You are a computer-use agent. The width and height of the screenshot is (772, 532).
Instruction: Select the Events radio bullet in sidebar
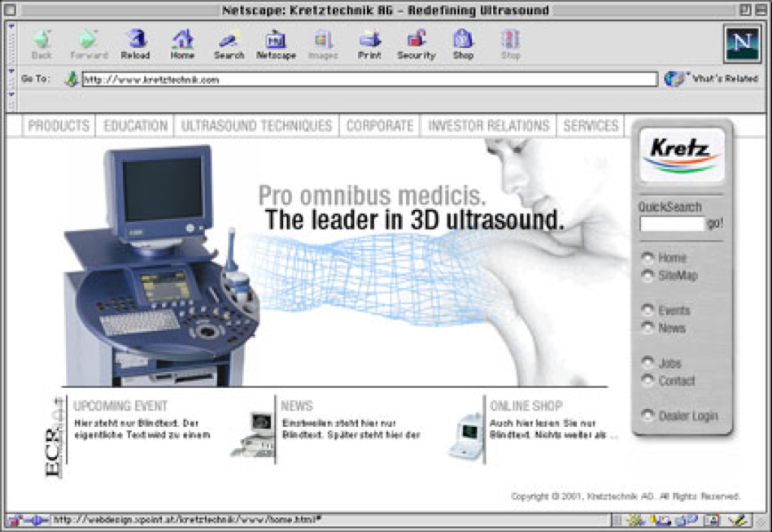pyautogui.click(x=648, y=310)
